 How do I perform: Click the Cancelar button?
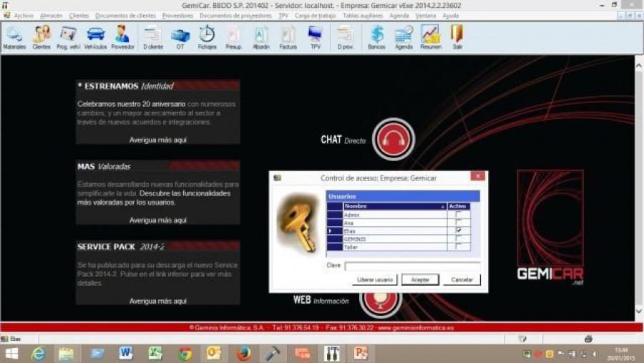click(462, 279)
